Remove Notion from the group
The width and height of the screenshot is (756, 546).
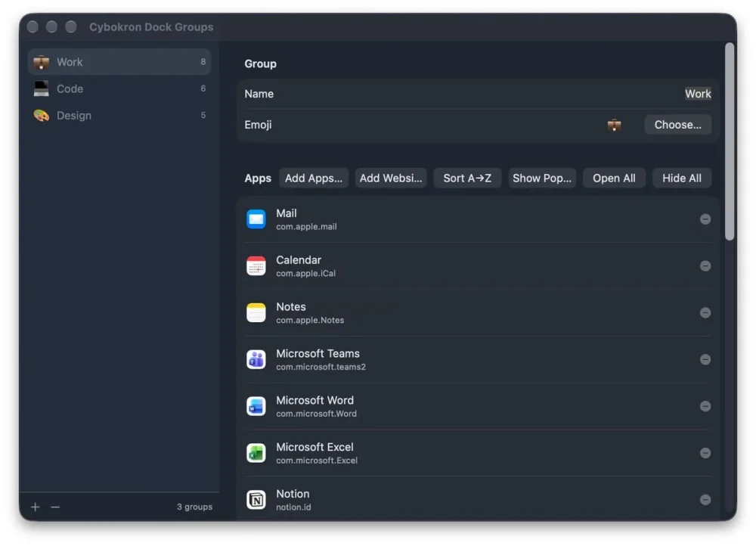pos(705,500)
